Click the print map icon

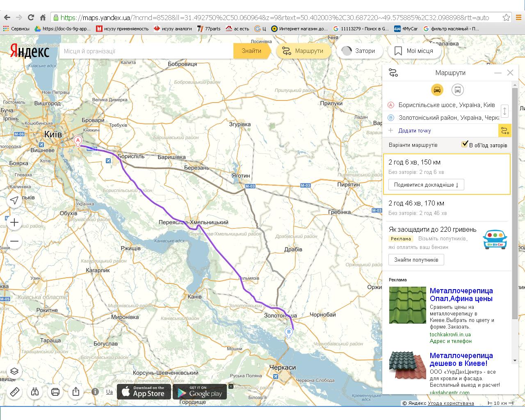55,392
